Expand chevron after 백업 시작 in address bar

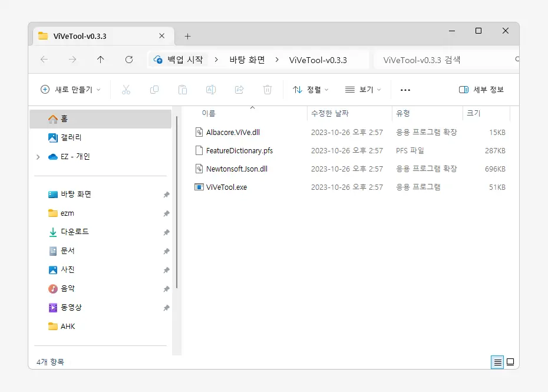point(216,60)
